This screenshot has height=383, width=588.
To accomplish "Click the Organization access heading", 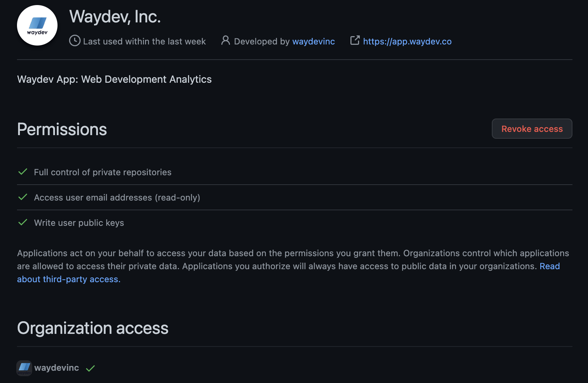I will click(93, 328).
